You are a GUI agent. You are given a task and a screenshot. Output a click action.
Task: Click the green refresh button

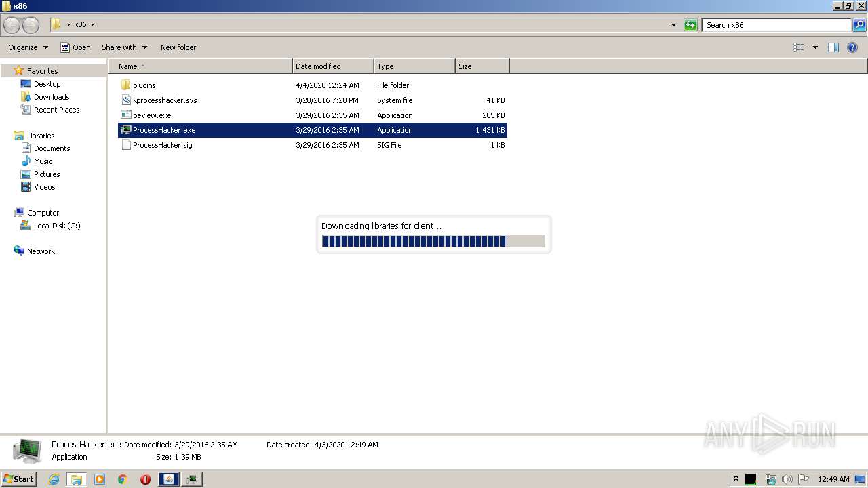point(690,25)
